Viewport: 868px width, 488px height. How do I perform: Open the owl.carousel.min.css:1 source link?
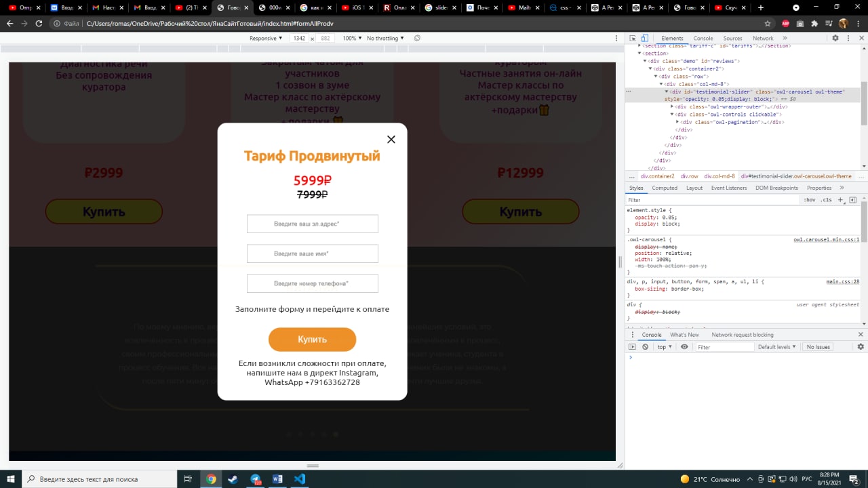(827, 240)
